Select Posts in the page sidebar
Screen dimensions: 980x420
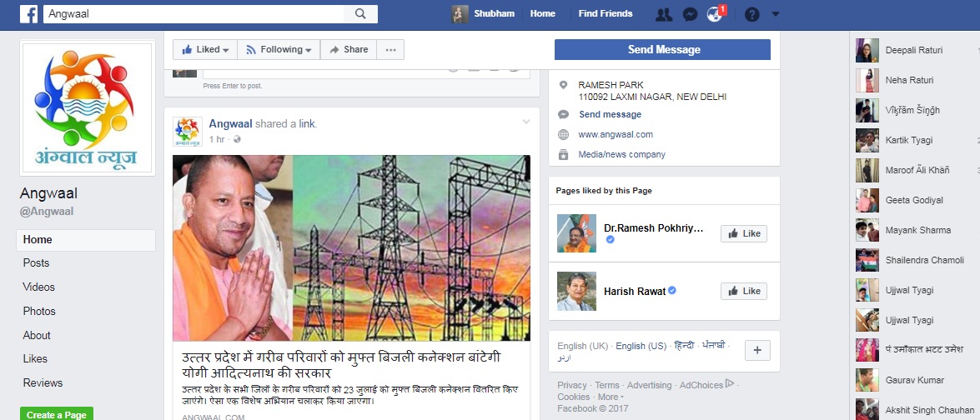click(36, 263)
